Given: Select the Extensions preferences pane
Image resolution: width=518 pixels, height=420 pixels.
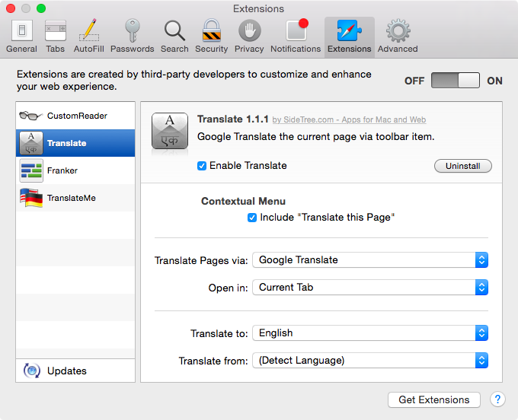Looking at the screenshot, I should [x=349, y=37].
